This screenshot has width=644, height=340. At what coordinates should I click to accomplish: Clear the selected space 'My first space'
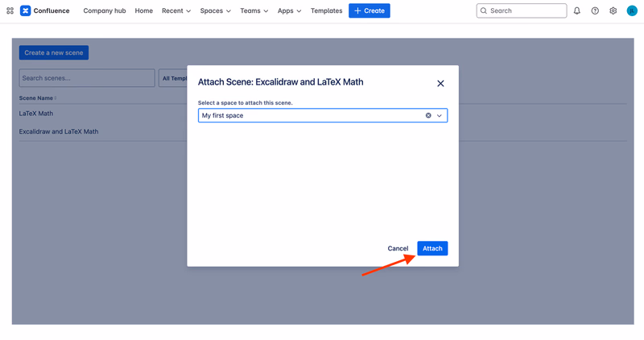428,115
